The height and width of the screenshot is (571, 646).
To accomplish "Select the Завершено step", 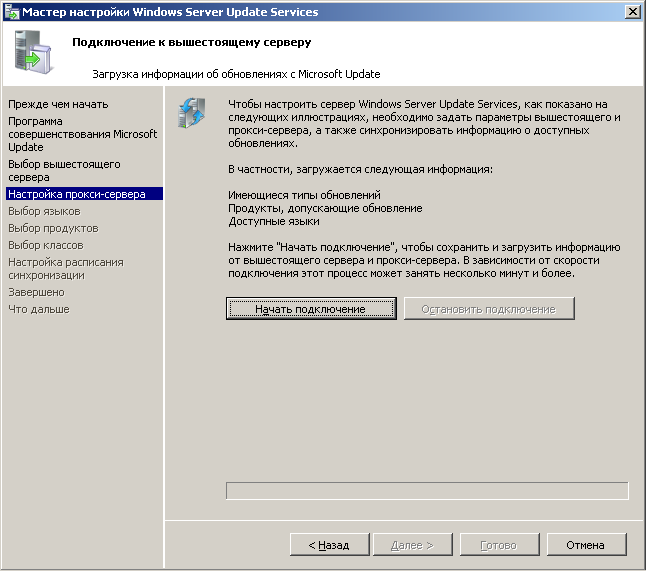I will click(x=36, y=292).
